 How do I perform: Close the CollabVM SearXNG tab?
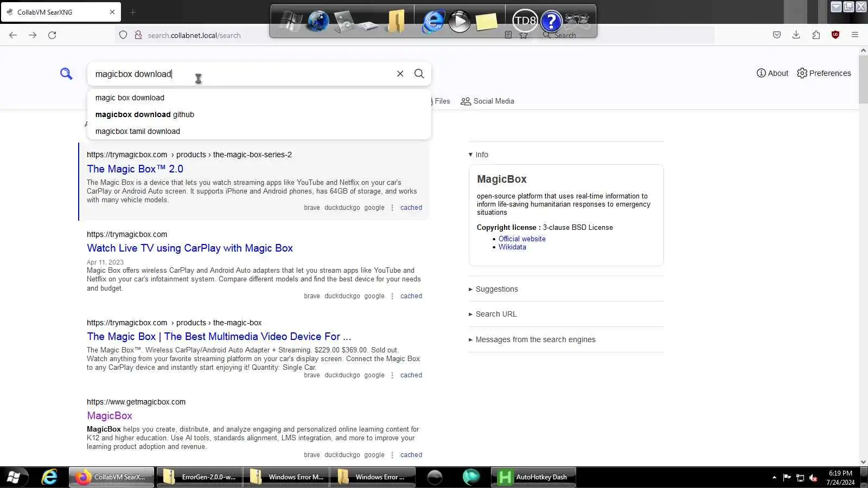point(112,12)
